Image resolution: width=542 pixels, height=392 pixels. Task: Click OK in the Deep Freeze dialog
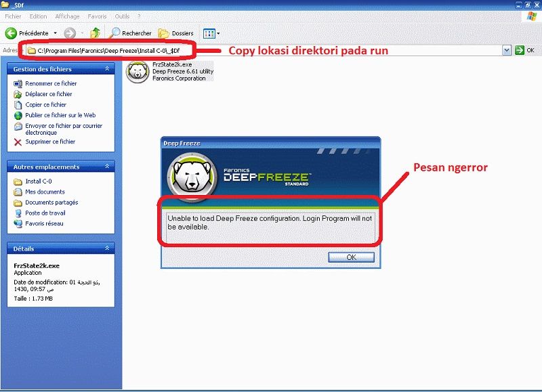[x=351, y=257]
